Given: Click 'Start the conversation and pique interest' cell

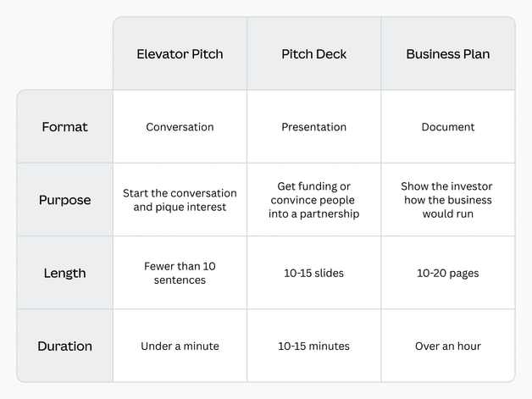Looking at the screenshot, I should point(180,200).
